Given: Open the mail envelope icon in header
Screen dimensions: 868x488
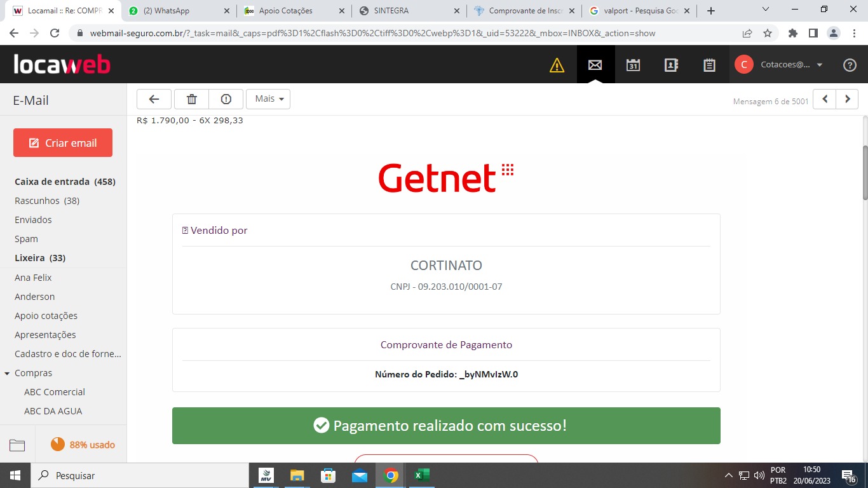Looking at the screenshot, I should 595,65.
